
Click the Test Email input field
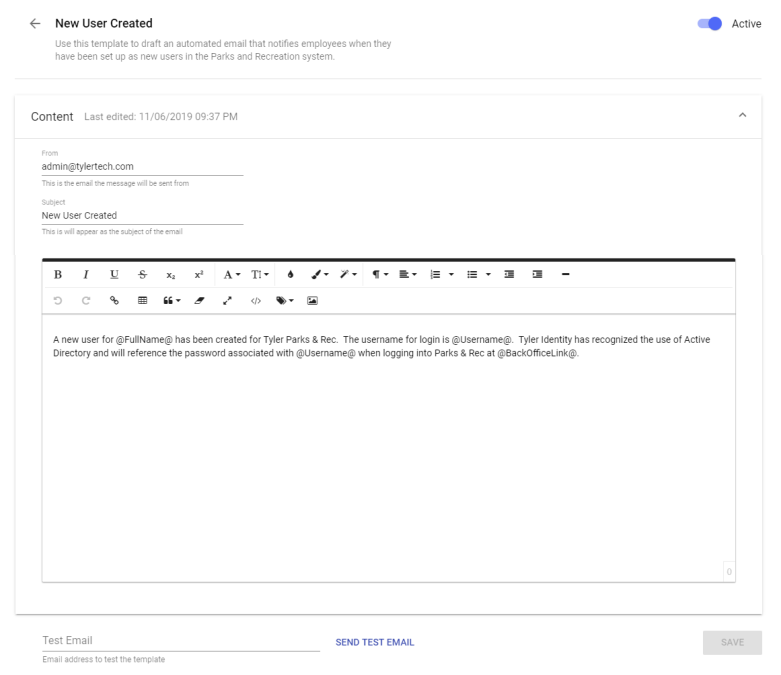180,641
